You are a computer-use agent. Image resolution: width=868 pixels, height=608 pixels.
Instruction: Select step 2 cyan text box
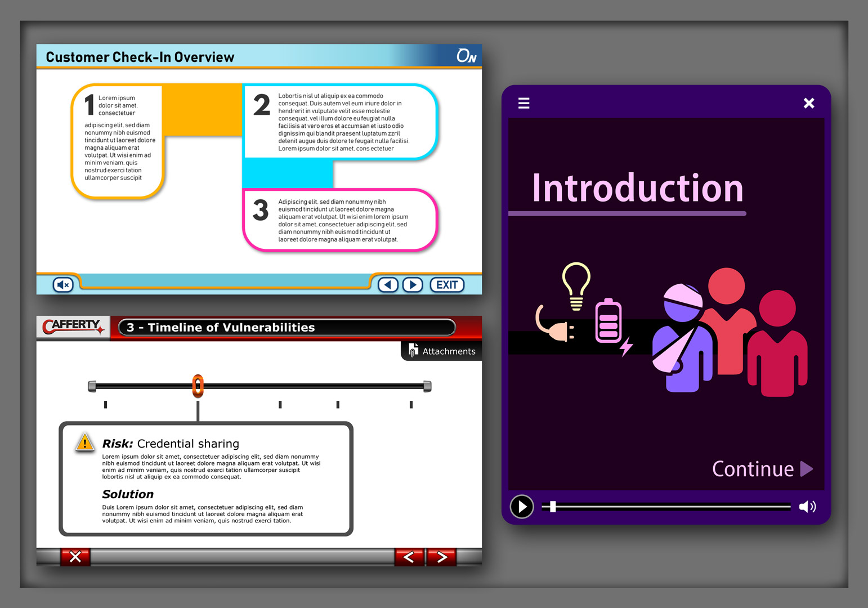coord(340,122)
